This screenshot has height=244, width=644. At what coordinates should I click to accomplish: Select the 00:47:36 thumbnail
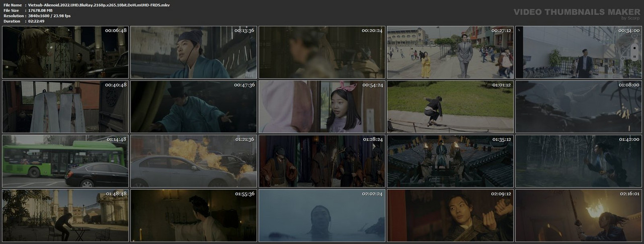(194, 107)
